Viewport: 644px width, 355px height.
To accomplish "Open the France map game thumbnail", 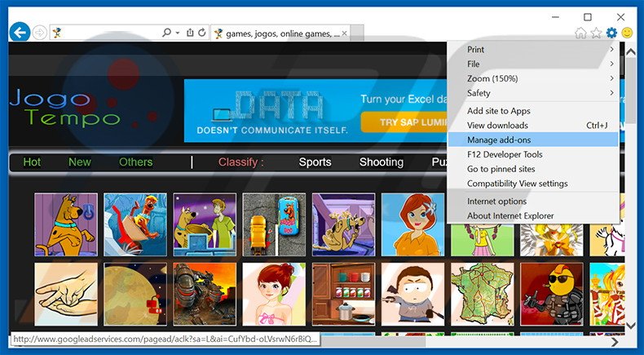I will pos(482,294).
